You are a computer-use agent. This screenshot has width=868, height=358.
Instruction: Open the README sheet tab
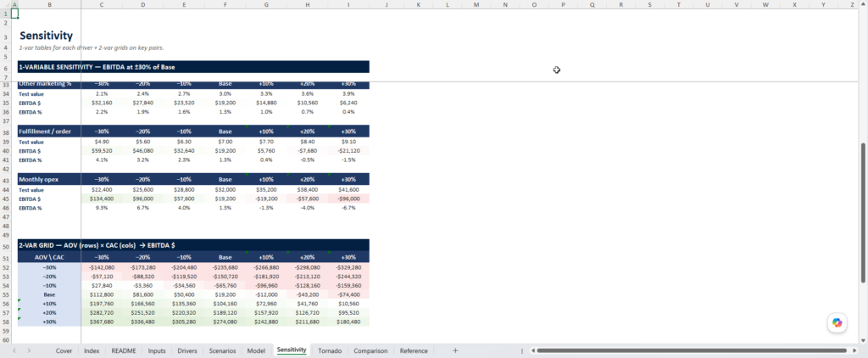[124, 351]
